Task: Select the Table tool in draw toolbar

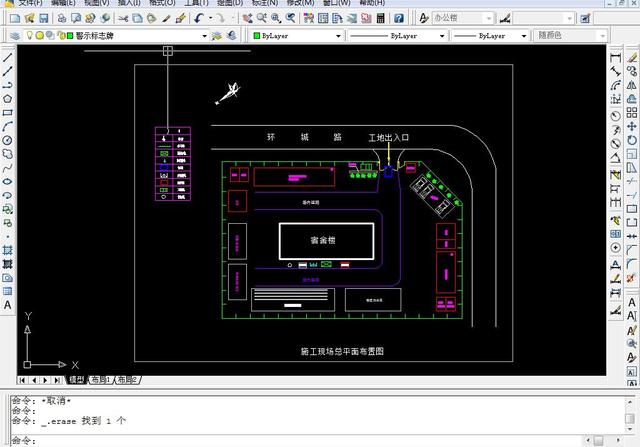Action: pyautogui.click(x=7, y=291)
